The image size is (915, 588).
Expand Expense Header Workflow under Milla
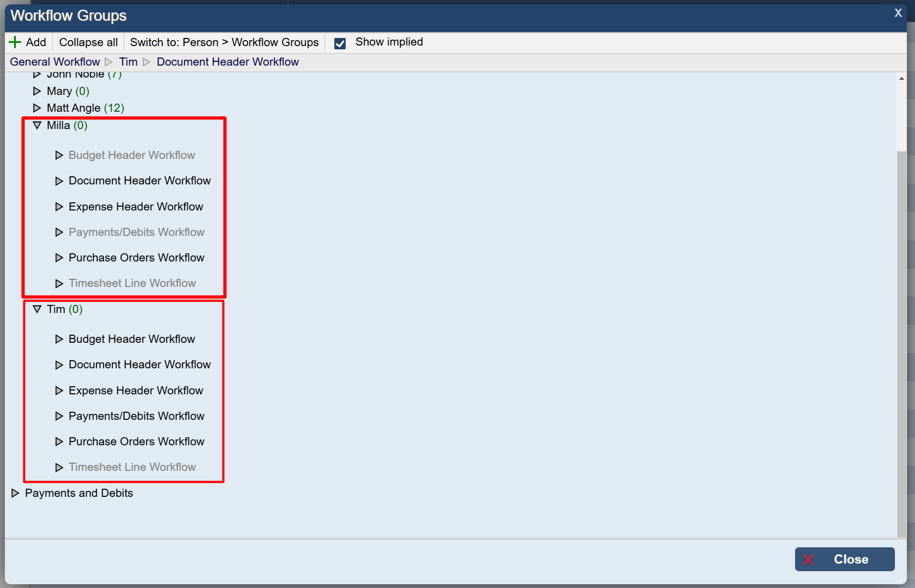59,207
